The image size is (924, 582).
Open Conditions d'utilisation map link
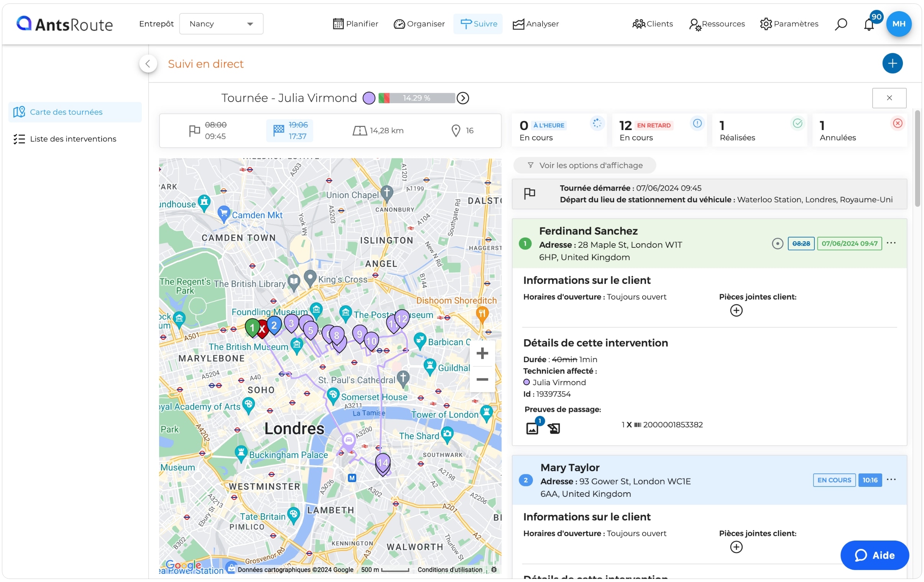pyautogui.click(x=450, y=570)
